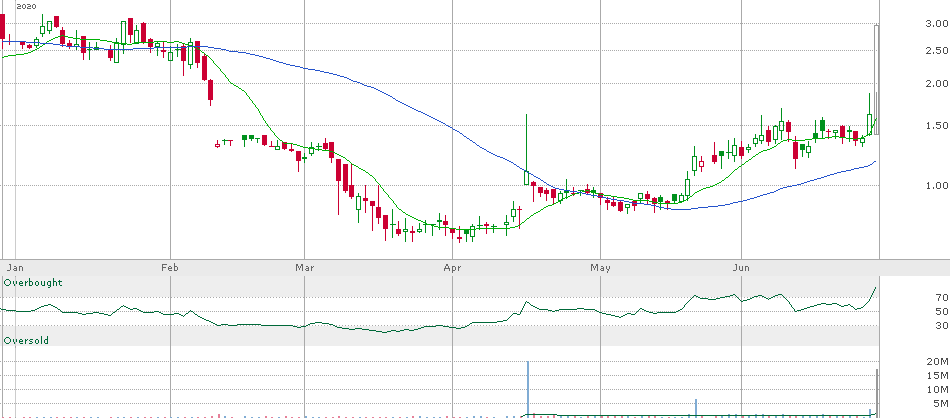Click the Jun month label on the time axis
The height and width of the screenshot is (418, 950).
[742, 267]
